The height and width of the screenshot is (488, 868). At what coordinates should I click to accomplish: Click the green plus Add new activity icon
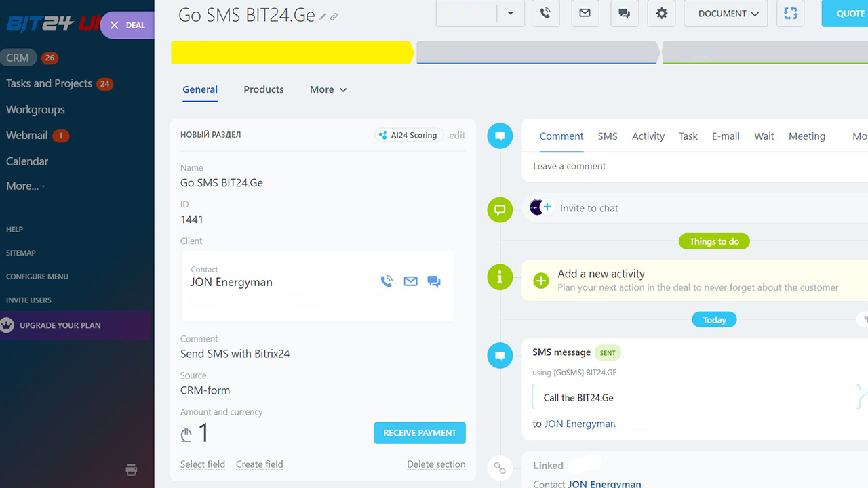coord(540,281)
